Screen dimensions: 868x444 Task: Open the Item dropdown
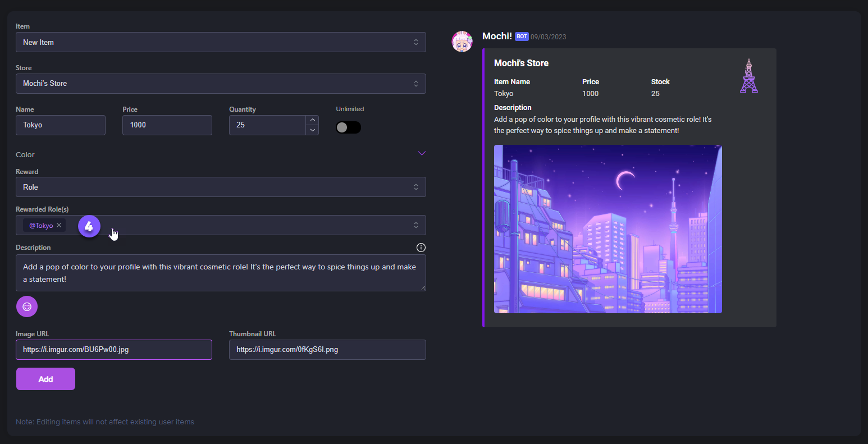point(221,42)
